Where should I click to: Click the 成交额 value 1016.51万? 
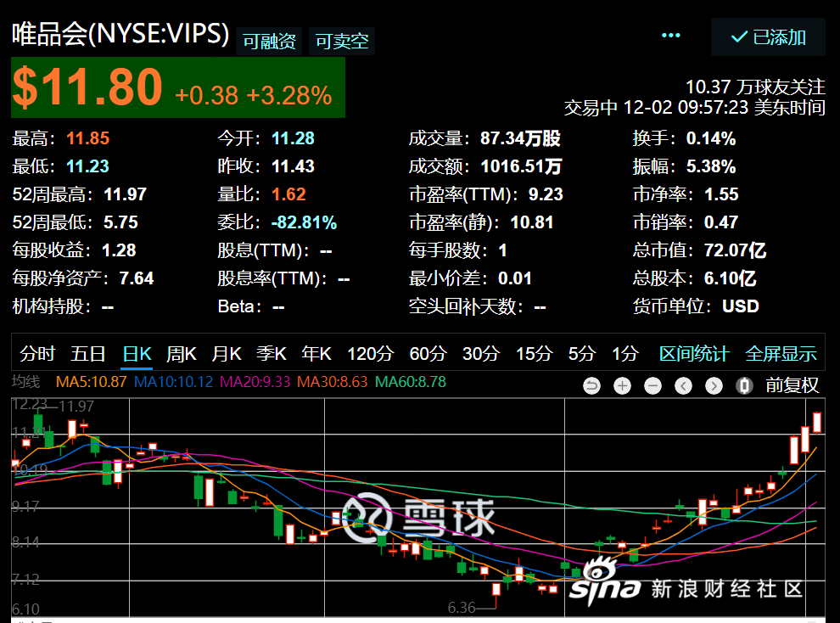pyautogui.click(x=521, y=166)
